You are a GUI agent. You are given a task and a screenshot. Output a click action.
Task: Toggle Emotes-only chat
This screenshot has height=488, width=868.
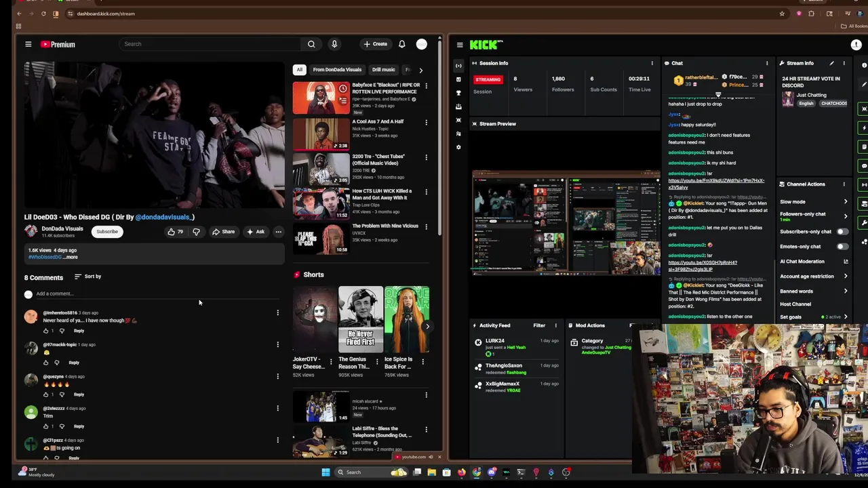click(x=842, y=247)
